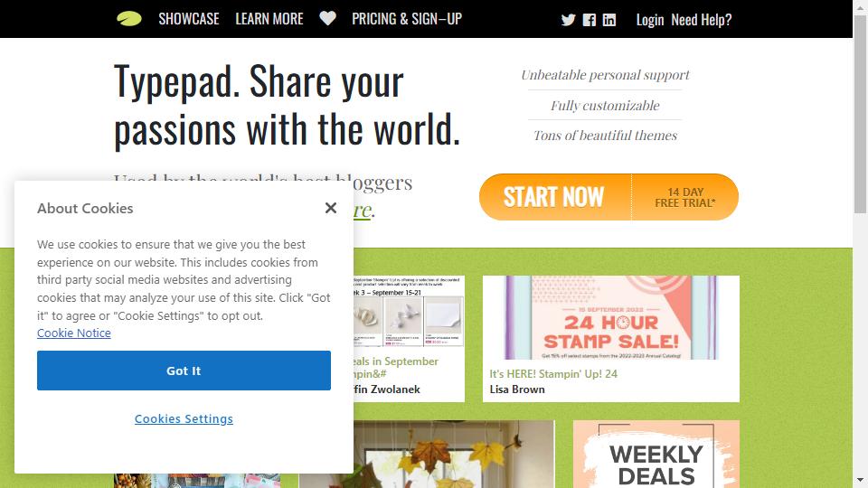868x488 pixels.
Task: Read the Cookie Notice link
Action: pos(73,333)
